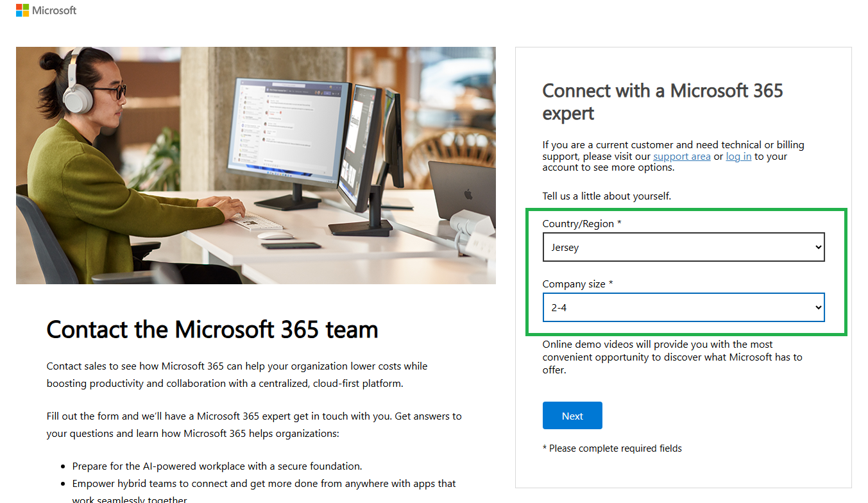Click the '* Please complete required fields' note

tap(612, 448)
